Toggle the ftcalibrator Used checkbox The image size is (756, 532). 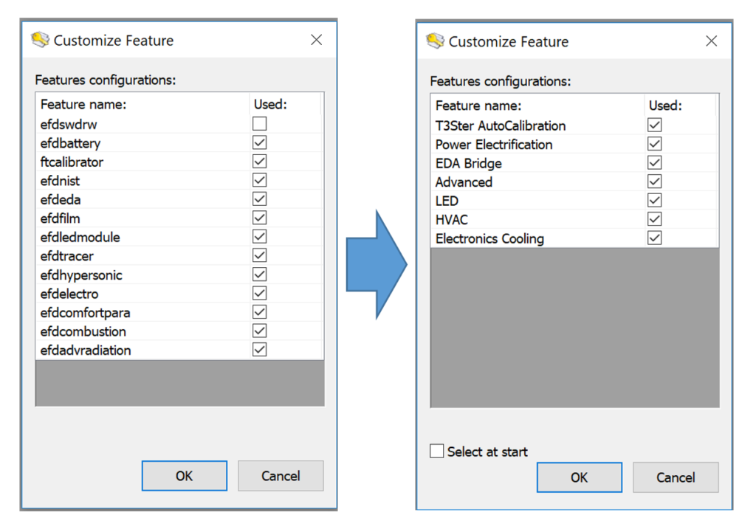pyautogui.click(x=259, y=162)
